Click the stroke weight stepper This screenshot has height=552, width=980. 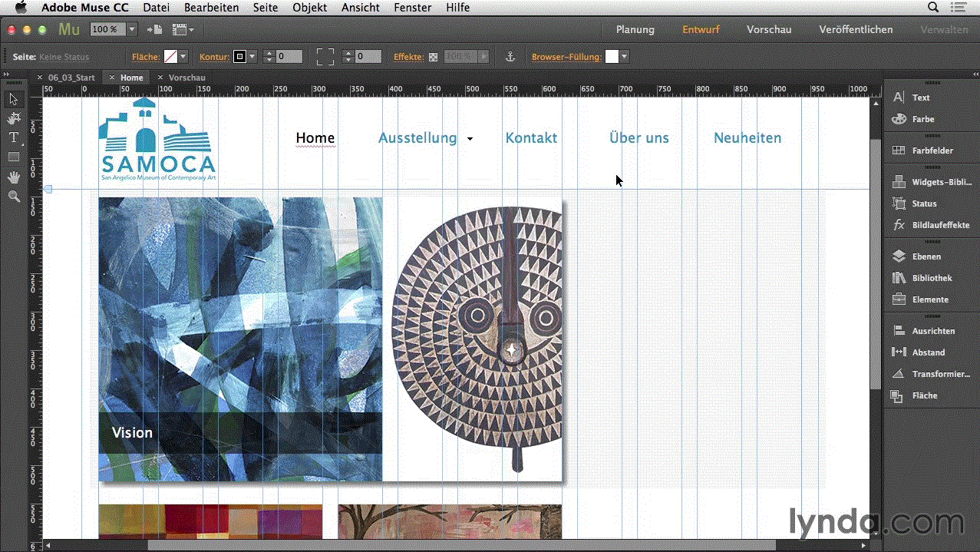tap(269, 57)
